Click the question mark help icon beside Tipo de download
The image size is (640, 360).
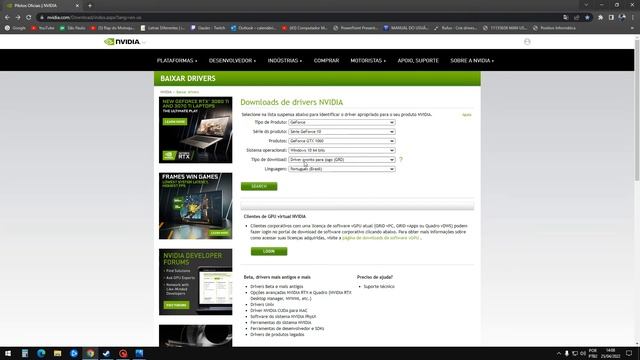401,160
